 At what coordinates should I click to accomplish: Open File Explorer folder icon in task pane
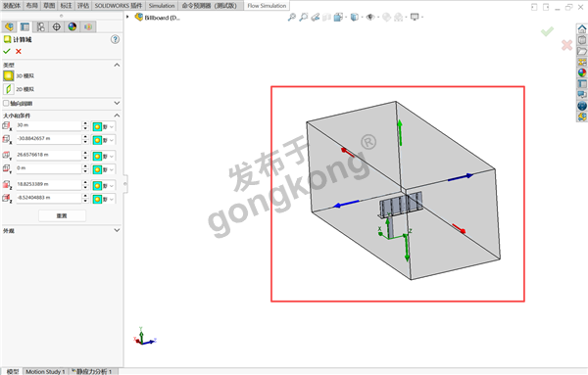tap(582, 51)
